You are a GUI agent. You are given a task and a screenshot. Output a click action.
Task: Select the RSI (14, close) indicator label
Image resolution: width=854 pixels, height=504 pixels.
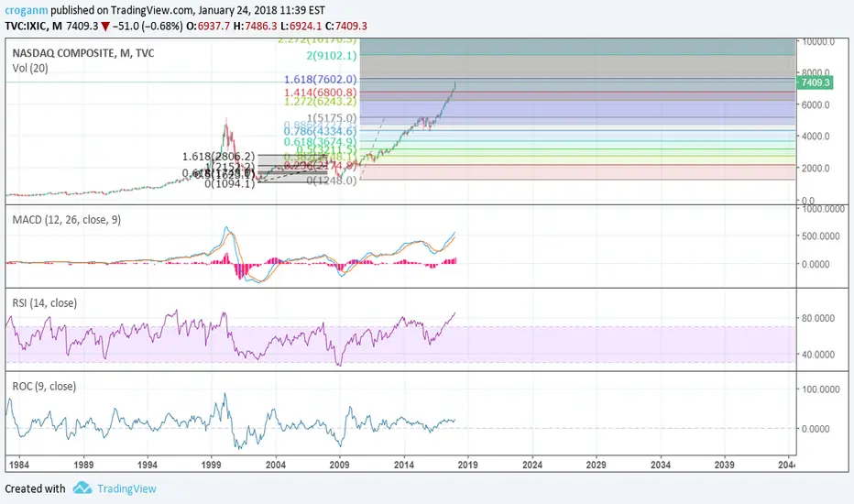44,303
